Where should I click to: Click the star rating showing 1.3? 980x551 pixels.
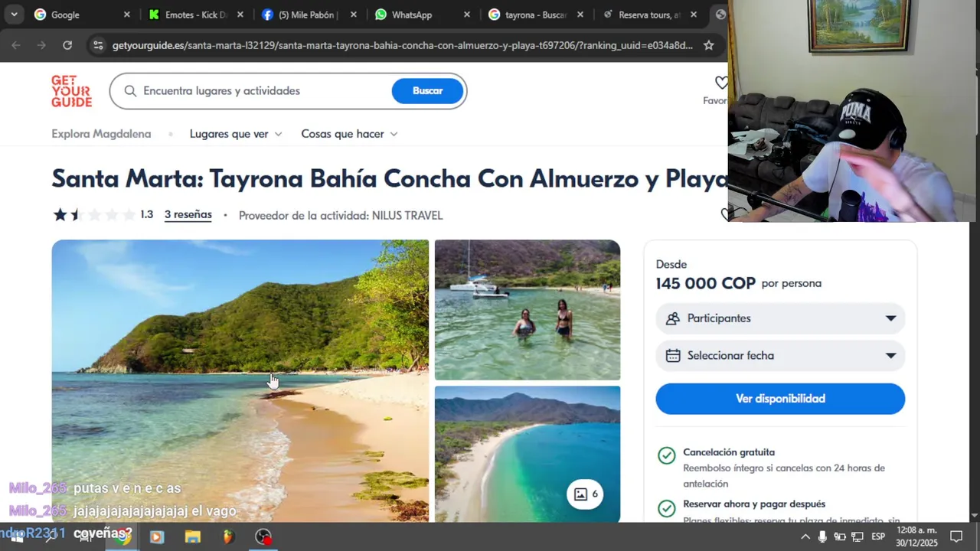point(103,215)
